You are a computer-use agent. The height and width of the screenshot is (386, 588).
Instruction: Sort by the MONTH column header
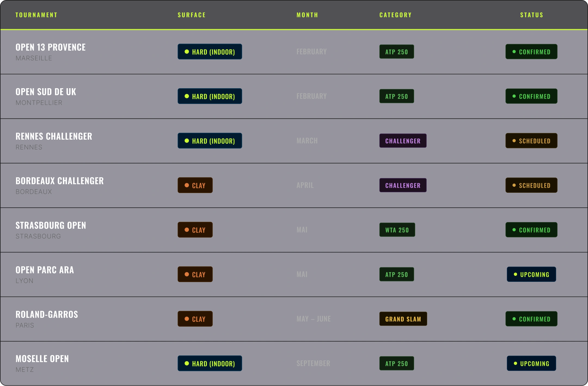[x=307, y=15]
